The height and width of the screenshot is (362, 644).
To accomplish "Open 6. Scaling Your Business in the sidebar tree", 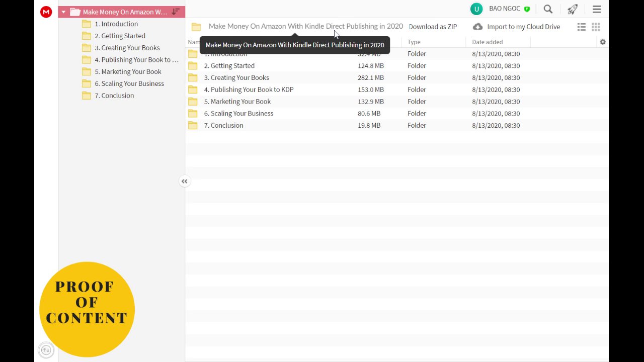I will click(129, 83).
